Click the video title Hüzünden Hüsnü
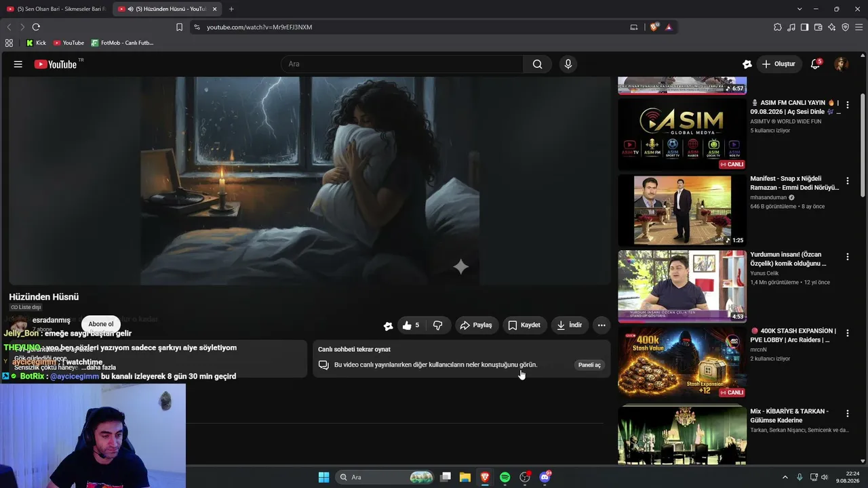 44,297
